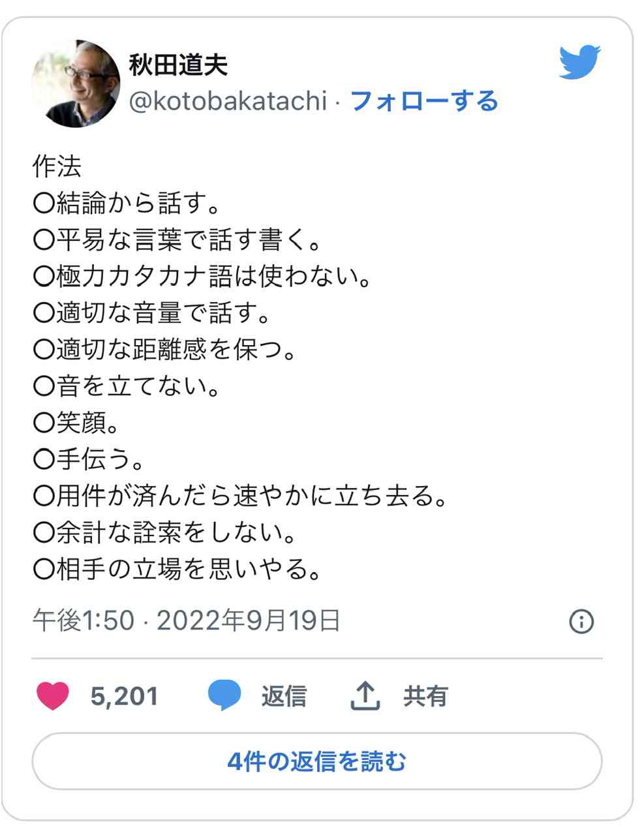Like the tweet with the heart icon
The width and height of the screenshot is (644, 835).
coord(52,696)
